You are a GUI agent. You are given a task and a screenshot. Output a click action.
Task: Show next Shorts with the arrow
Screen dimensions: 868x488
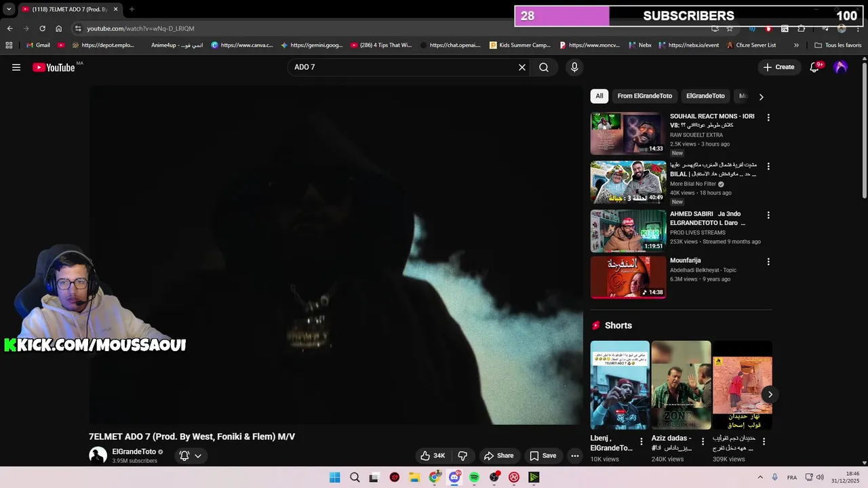pyautogui.click(x=770, y=394)
